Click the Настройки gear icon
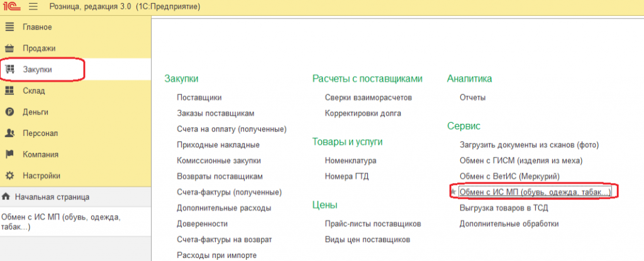Viewport: 644px width, 261px height. pyautogui.click(x=9, y=175)
